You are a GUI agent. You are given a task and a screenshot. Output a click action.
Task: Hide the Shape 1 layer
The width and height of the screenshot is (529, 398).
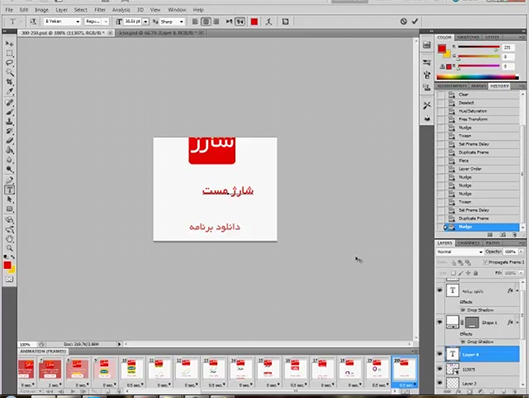coord(440,322)
